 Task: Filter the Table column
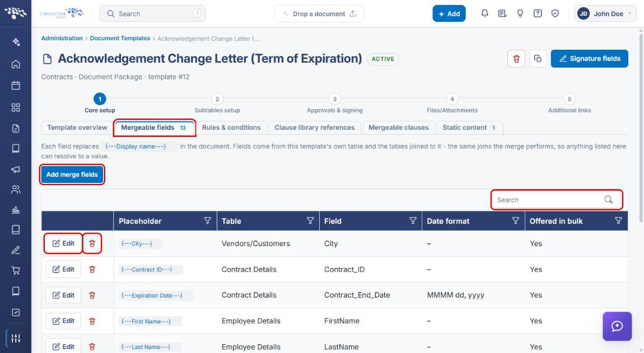coord(310,221)
